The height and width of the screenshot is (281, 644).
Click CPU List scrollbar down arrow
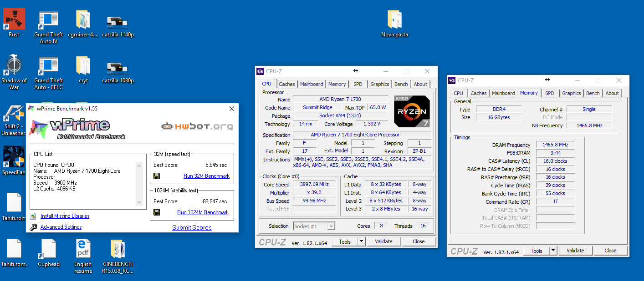(x=140, y=202)
